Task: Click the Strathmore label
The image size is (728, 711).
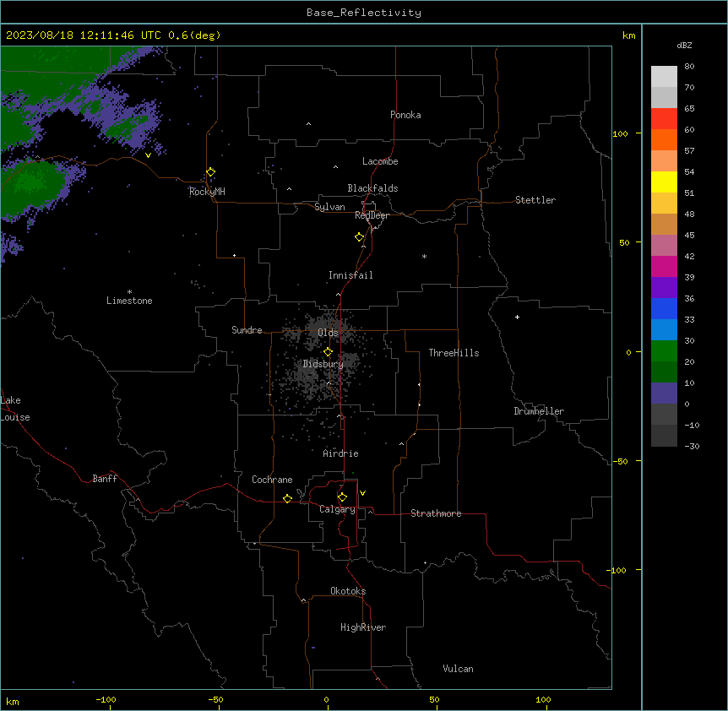Action: tap(436, 513)
